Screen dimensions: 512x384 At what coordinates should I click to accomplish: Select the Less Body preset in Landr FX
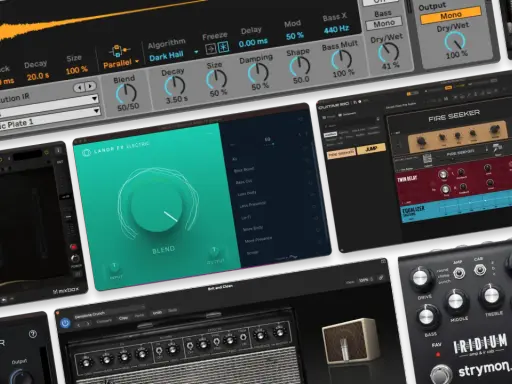pos(247,193)
